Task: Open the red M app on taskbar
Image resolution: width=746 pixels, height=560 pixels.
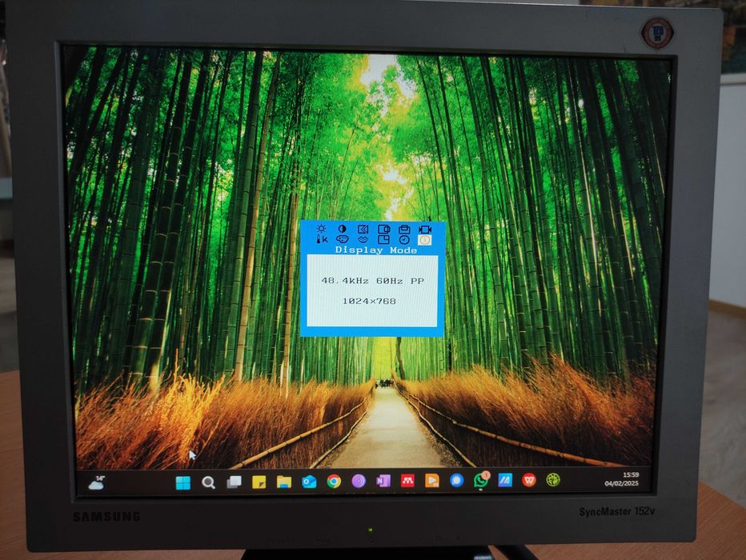Action: pyautogui.click(x=407, y=481)
